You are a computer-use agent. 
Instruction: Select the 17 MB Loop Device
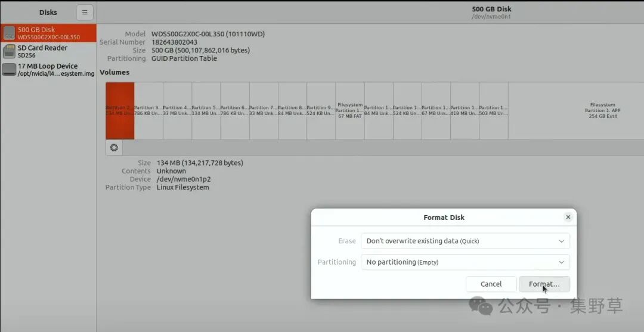[x=48, y=69]
